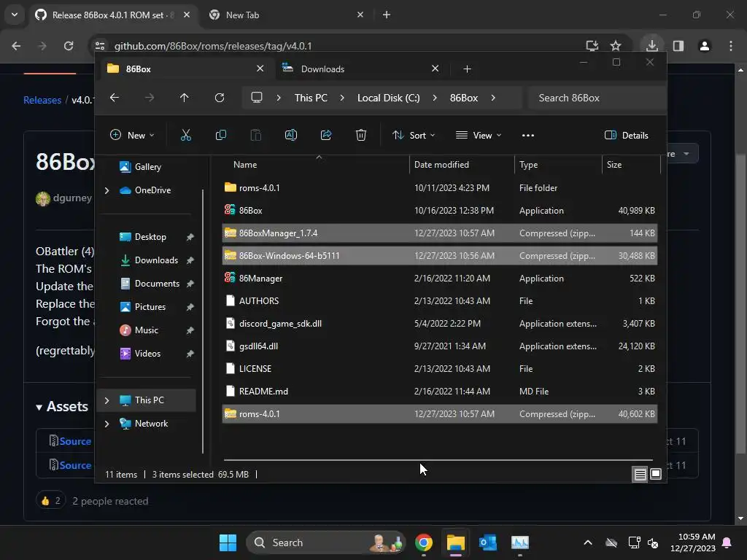Click the install app icon in Chrome address bar
Screen dimensions: 747x560
point(592,46)
